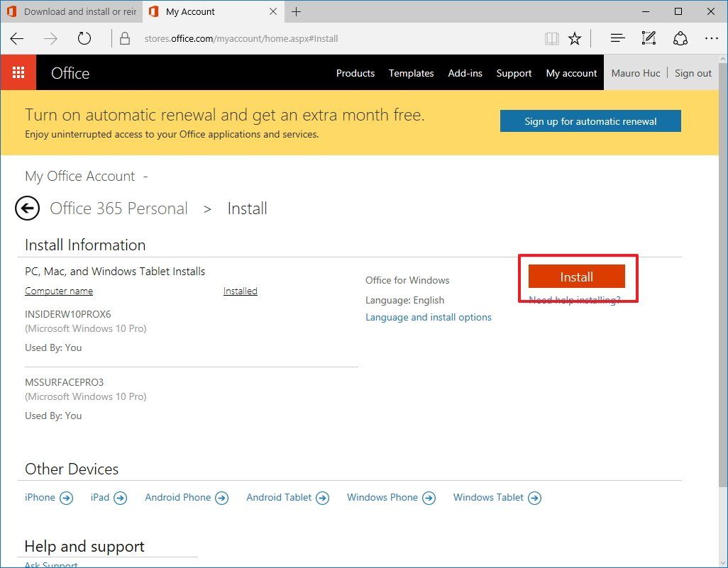728x568 pixels.
Task: Click the orange Install button
Action: pyautogui.click(x=576, y=277)
